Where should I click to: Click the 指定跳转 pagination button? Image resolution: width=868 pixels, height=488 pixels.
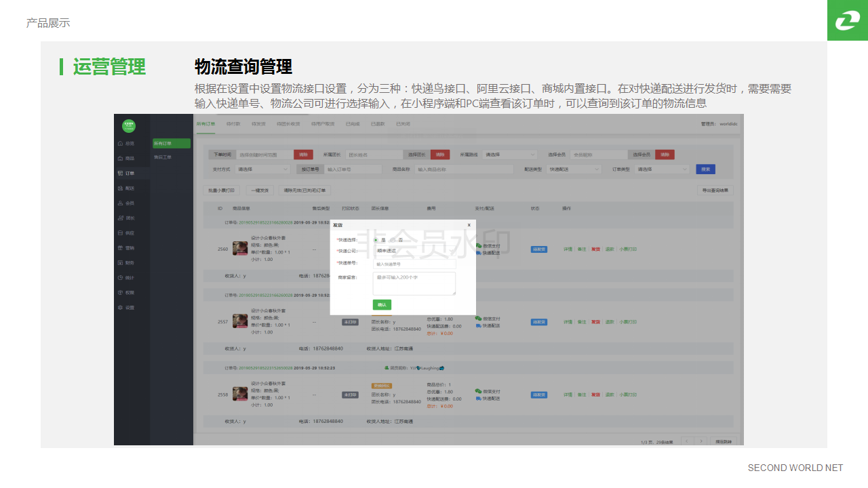point(724,441)
